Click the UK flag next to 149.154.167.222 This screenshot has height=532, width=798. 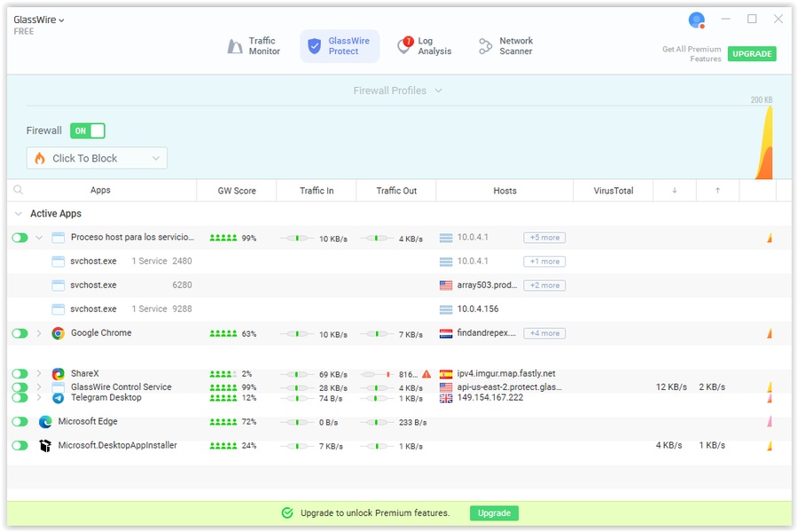446,399
